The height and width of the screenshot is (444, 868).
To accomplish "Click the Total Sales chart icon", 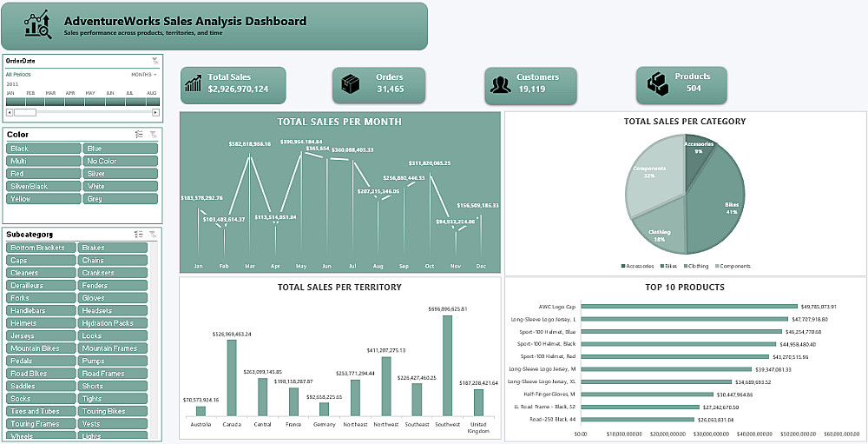I will (x=194, y=83).
